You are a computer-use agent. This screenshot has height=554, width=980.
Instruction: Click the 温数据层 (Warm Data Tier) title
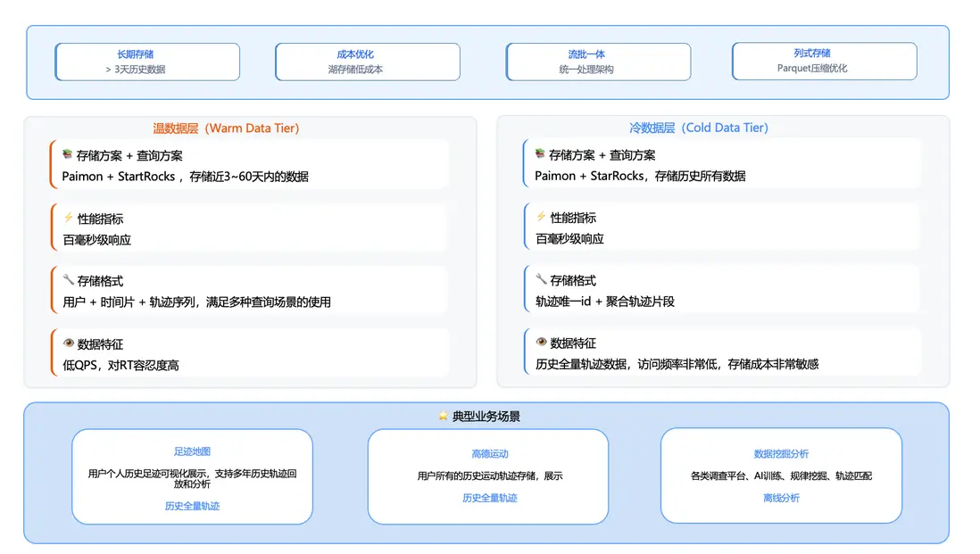[x=226, y=128]
